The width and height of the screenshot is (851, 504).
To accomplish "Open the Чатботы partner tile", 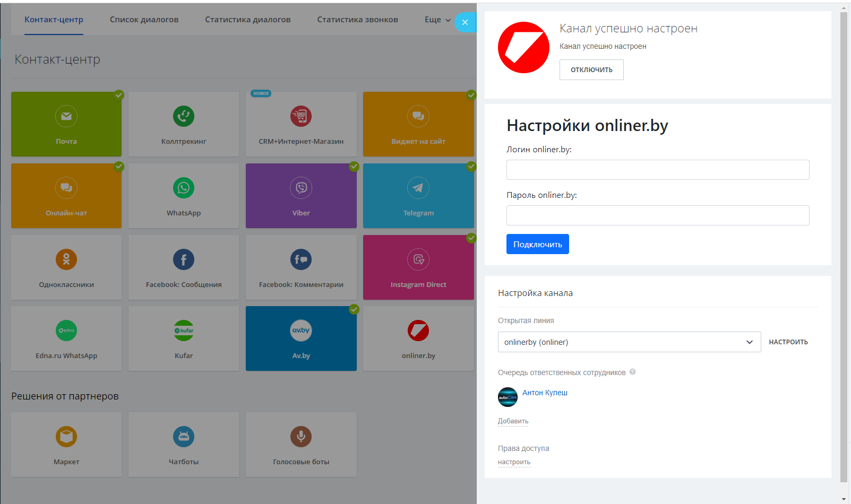I will coord(184,445).
